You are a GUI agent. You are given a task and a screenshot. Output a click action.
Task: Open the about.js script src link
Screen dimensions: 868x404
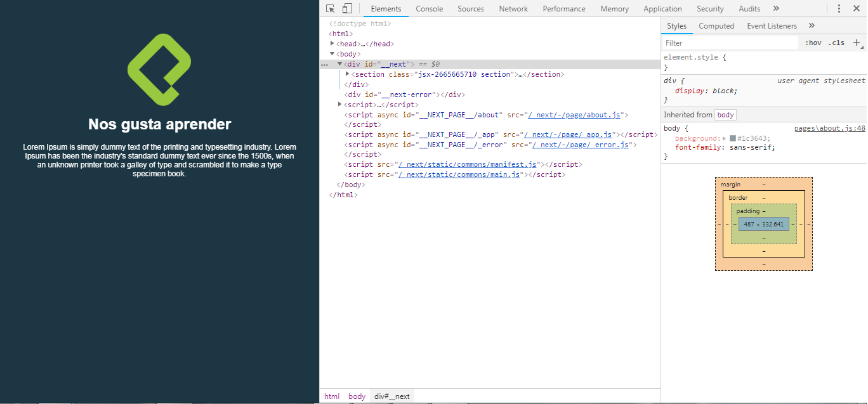[x=574, y=115]
